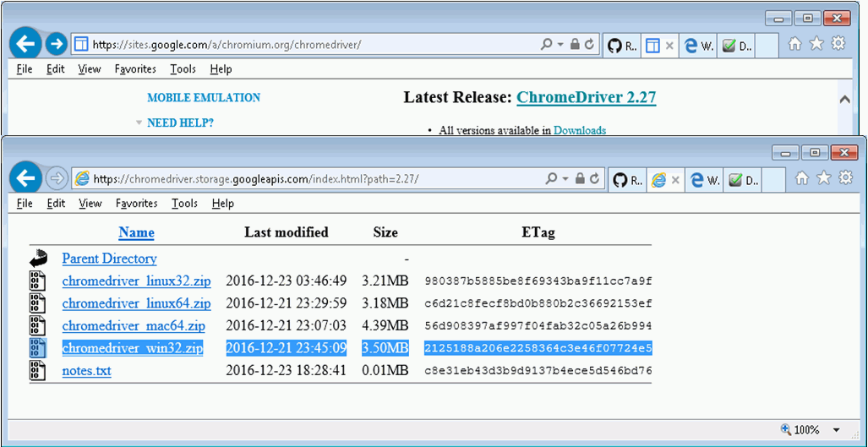Sort by the Name column header link
The height and width of the screenshot is (447, 868).
click(136, 232)
